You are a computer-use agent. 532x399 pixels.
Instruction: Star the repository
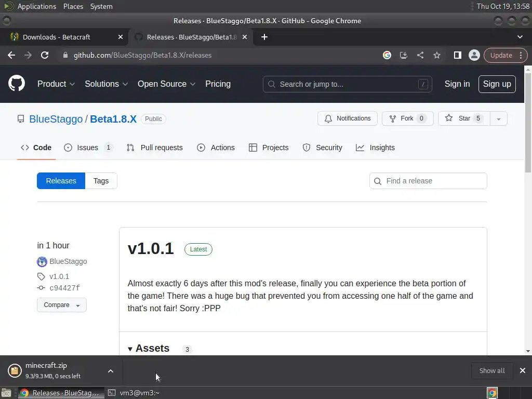(x=464, y=118)
